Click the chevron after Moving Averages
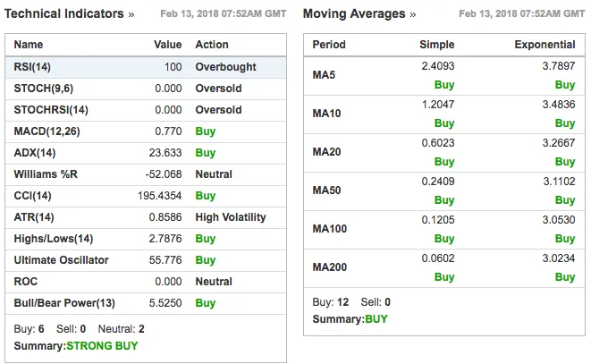 click(413, 15)
